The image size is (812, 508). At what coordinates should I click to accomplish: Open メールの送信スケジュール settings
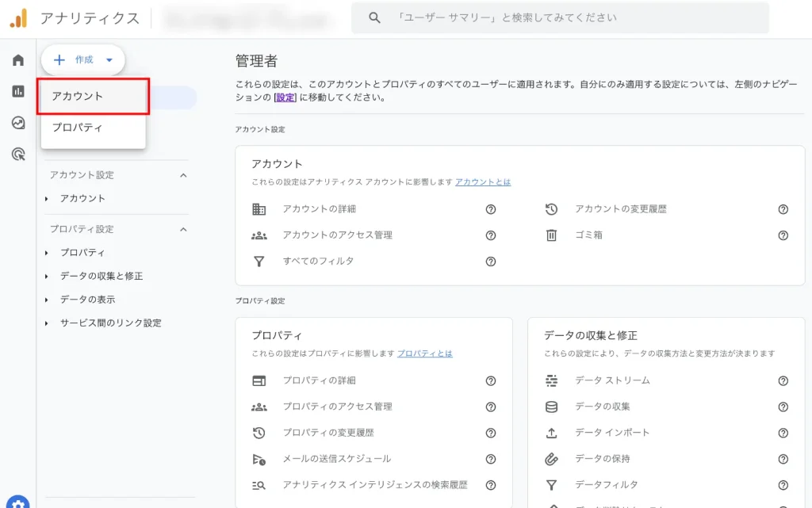pyautogui.click(x=337, y=459)
